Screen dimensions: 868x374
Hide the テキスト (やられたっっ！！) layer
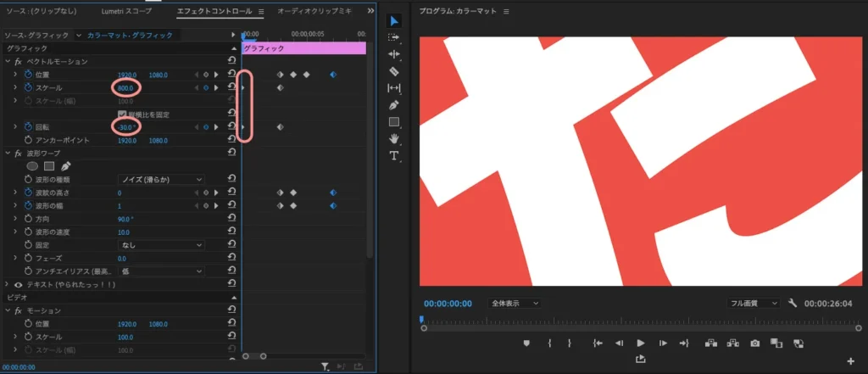point(18,284)
